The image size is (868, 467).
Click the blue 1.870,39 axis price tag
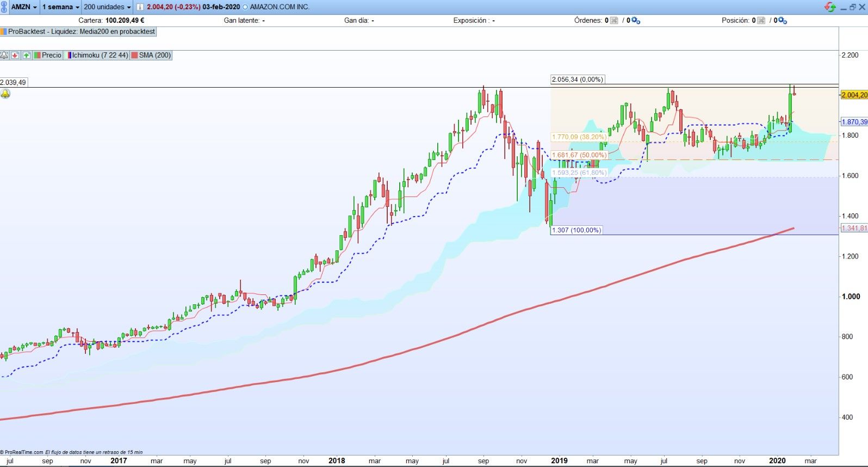(854, 122)
